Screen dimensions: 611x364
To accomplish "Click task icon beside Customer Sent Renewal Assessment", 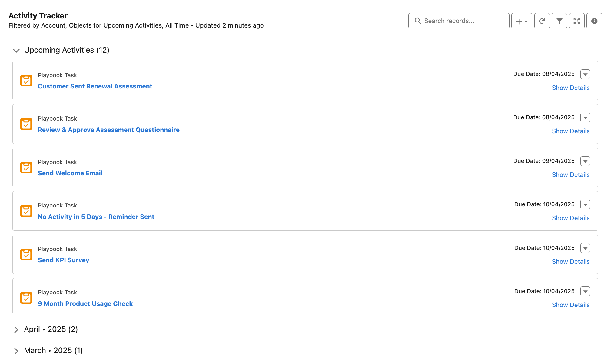I will click(26, 81).
